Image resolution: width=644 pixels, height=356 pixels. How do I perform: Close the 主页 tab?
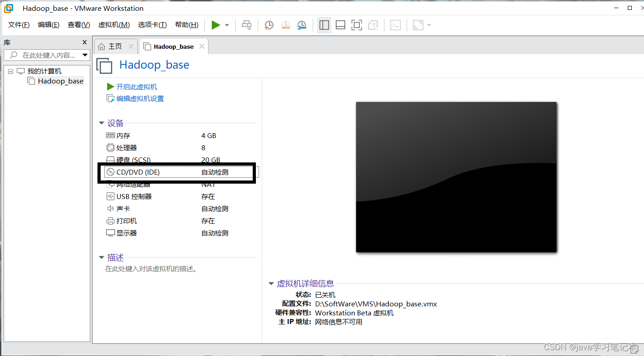(131, 46)
